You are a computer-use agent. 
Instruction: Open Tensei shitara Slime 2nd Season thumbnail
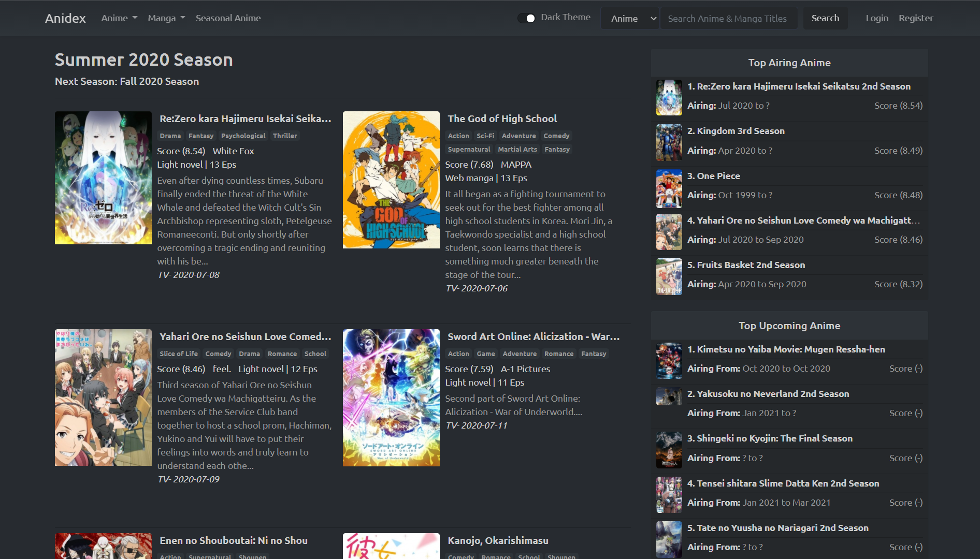(669, 495)
